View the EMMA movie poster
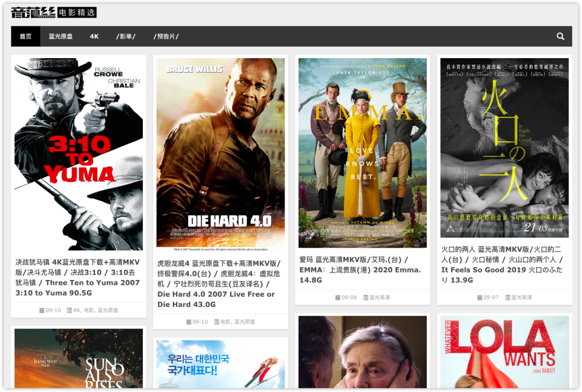582x392 pixels. coord(363,153)
